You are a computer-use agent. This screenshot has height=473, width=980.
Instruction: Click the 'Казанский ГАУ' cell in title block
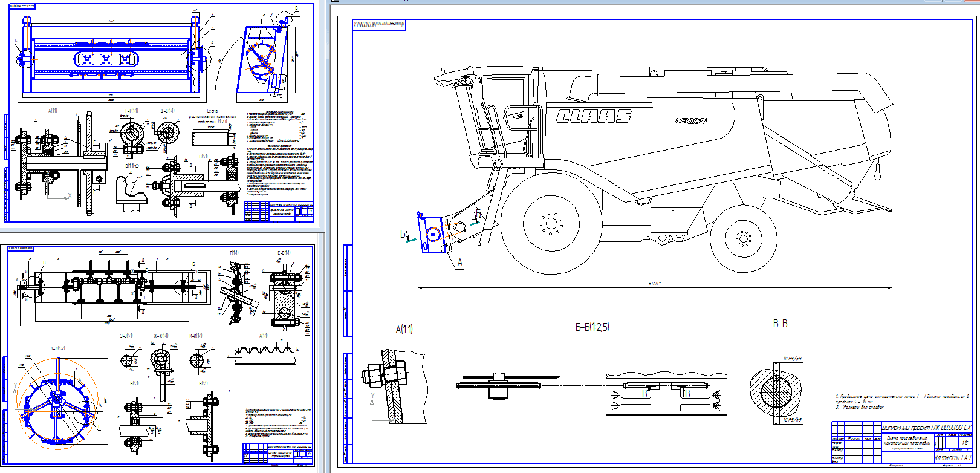pos(952,457)
